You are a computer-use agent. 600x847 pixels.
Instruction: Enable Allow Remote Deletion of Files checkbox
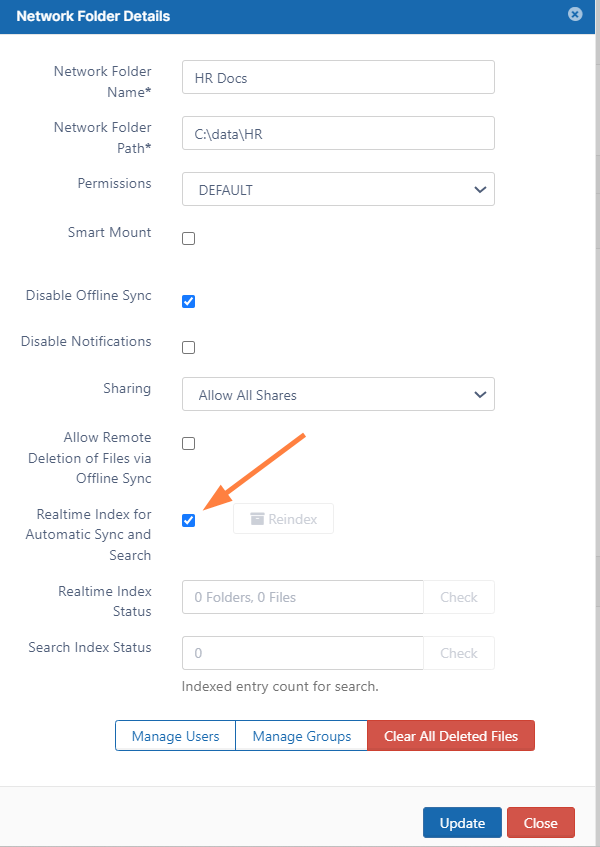coord(189,444)
